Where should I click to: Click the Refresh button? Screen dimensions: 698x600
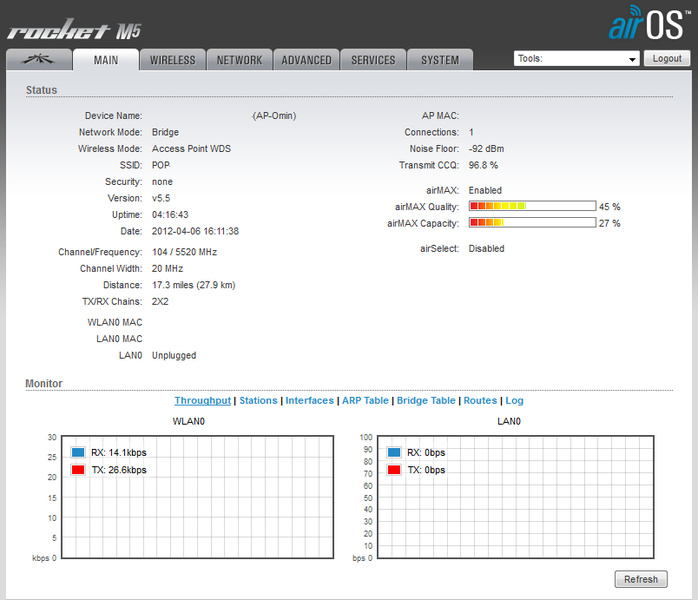(x=641, y=579)
